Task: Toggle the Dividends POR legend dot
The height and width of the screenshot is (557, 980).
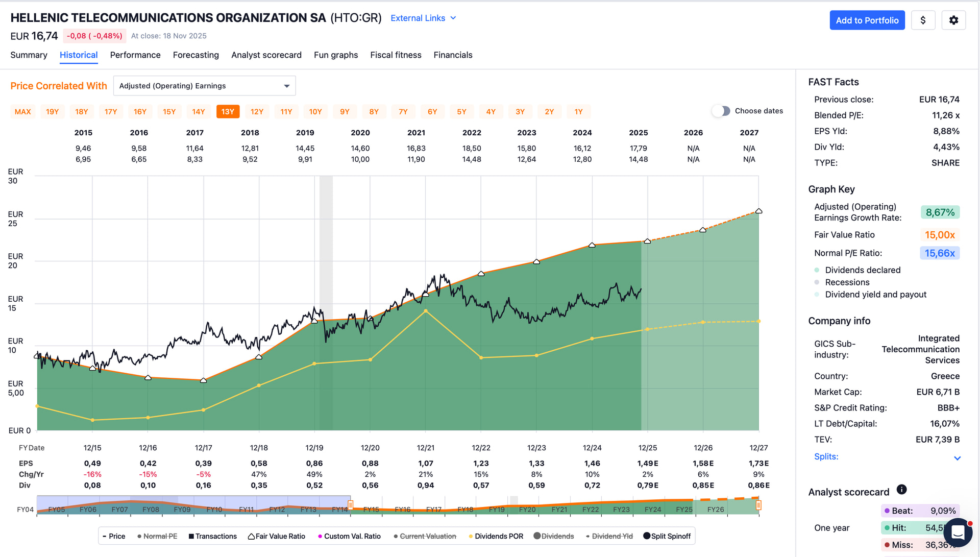Action: (x=471, y=536)
